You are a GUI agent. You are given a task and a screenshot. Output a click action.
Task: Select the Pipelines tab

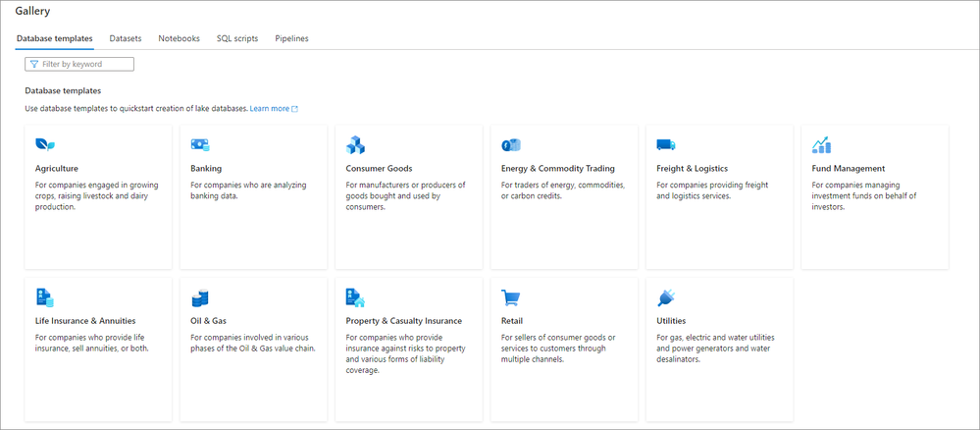coord(291,38)
